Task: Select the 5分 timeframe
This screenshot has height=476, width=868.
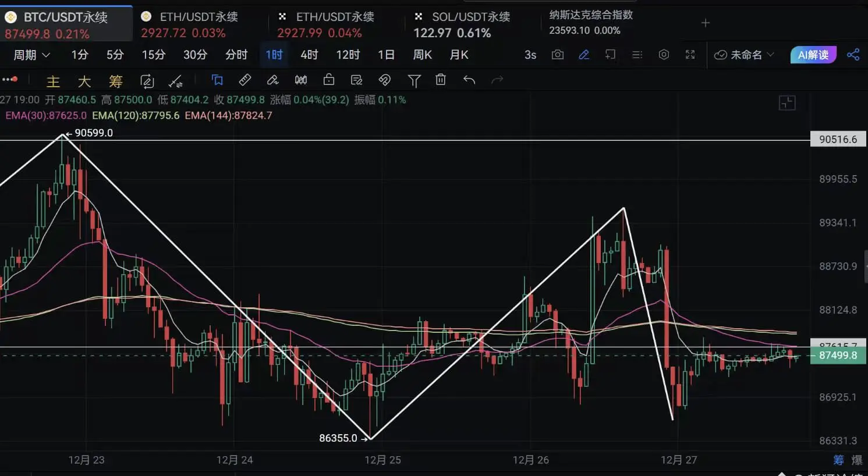Action: click(x=115, y=55)
